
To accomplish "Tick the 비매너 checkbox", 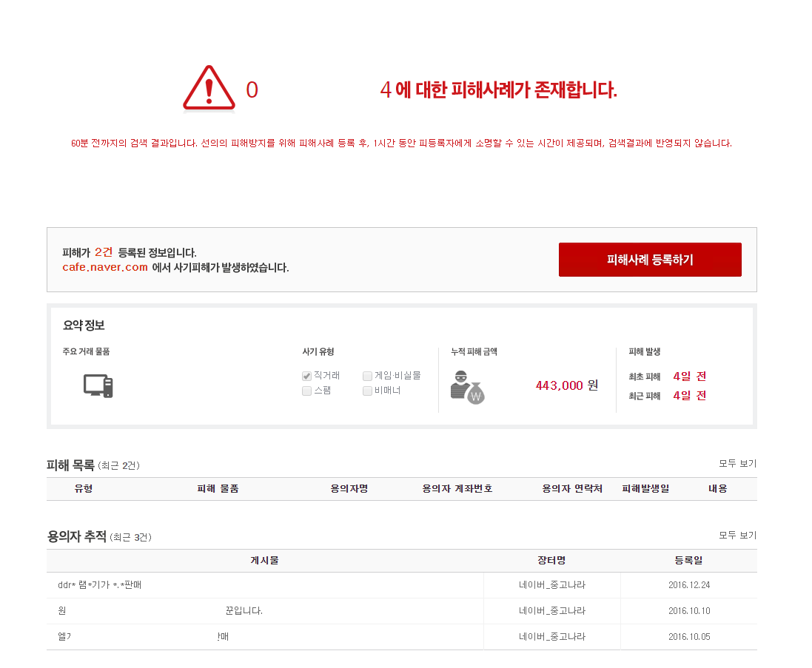I will coord(367,391).
